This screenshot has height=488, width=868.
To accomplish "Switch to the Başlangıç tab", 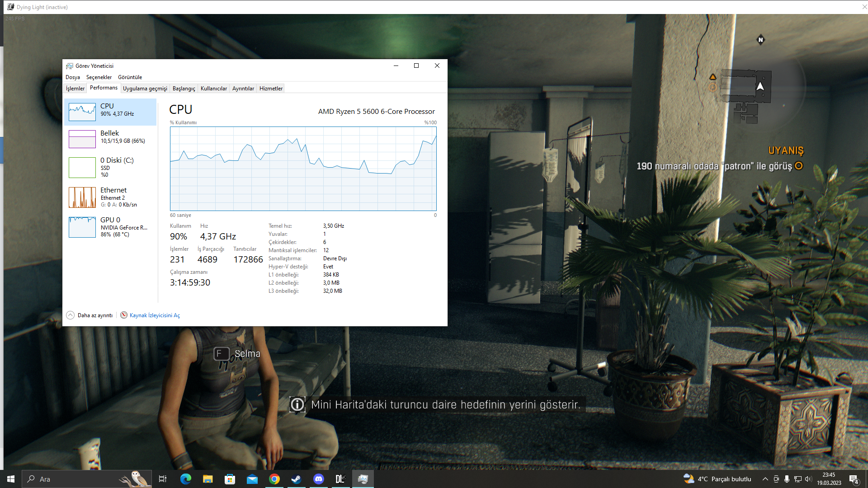I will (184, 89).
